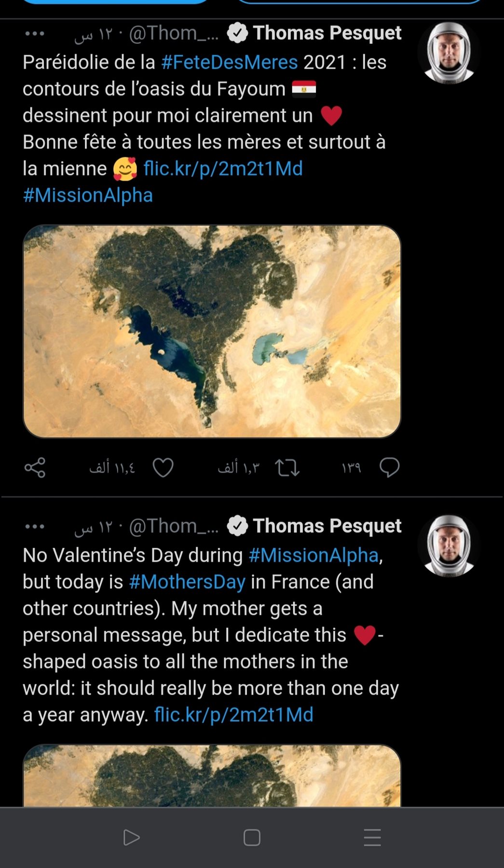Open more options on the second tweet

35,527
